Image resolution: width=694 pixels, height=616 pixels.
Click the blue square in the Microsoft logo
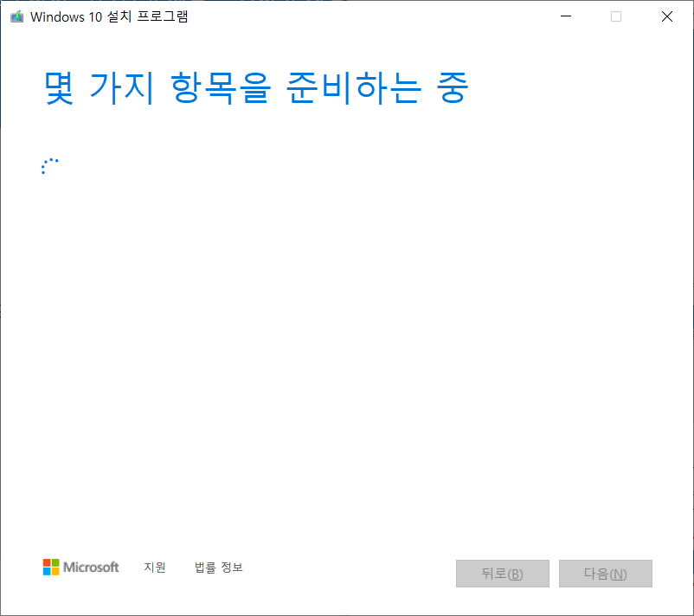click(x=47, y=572)
